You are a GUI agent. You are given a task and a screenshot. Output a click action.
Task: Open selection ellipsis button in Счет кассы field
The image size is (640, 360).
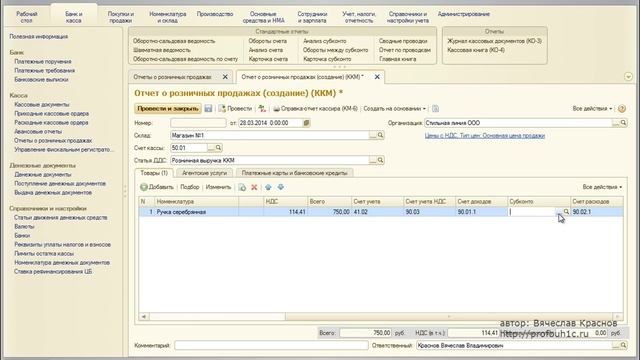211,148
